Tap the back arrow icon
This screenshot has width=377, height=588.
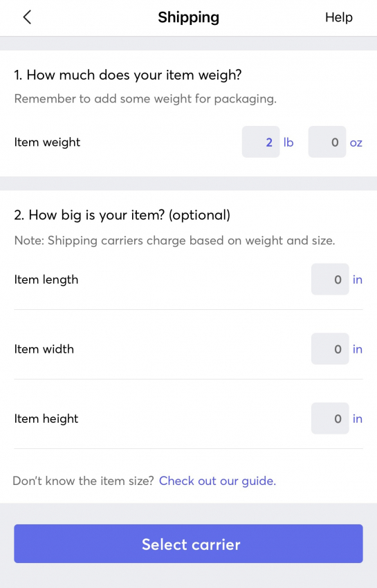[27, 17]
